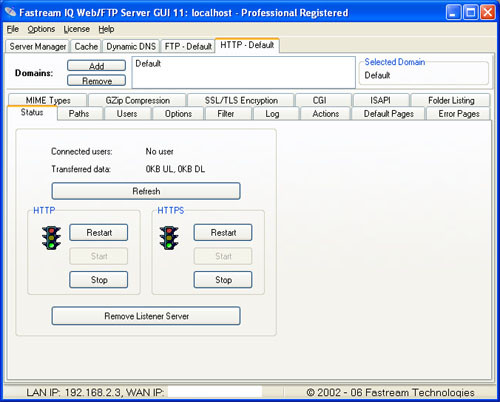The height and width of the screenshot is (402, 500).
Task: Click the Fastream app icon in title bar
Action: (x=10, y=12)
